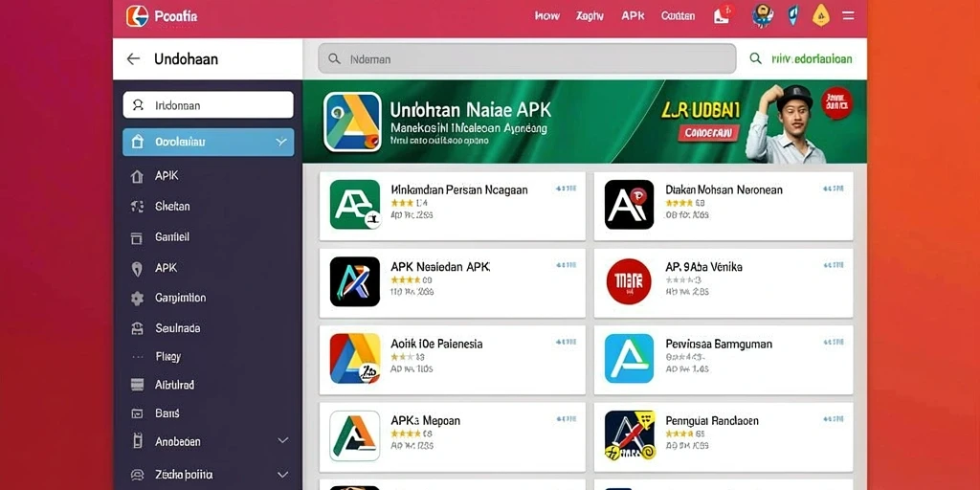This screenshot has height=490, width=980.
Task: Open 'Pennguat Randaoen' app title
Action: pyautogui.click(x=712, y=421)
